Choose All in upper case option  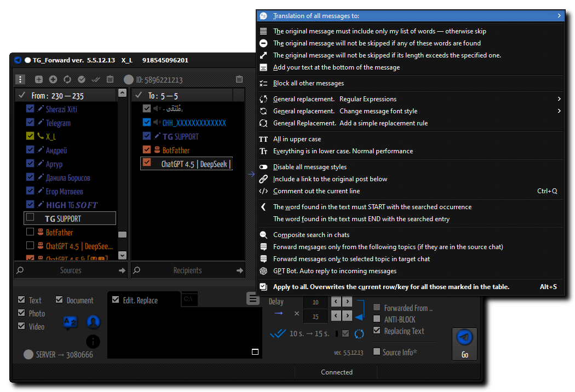(410, 139)
